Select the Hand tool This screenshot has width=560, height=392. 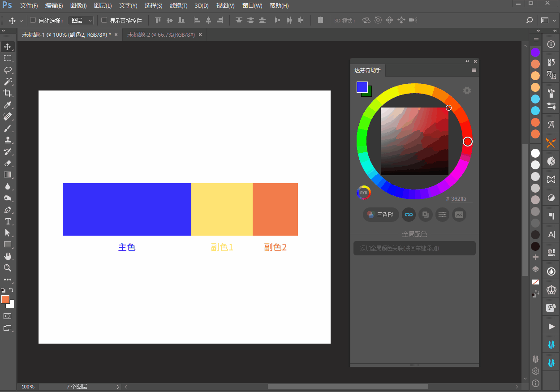coord(8,256)
